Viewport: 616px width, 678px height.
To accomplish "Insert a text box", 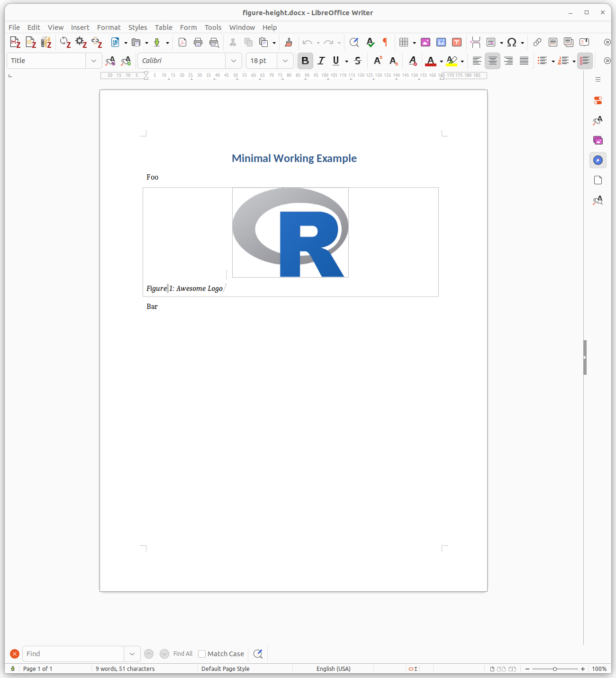I will [457, 43].
